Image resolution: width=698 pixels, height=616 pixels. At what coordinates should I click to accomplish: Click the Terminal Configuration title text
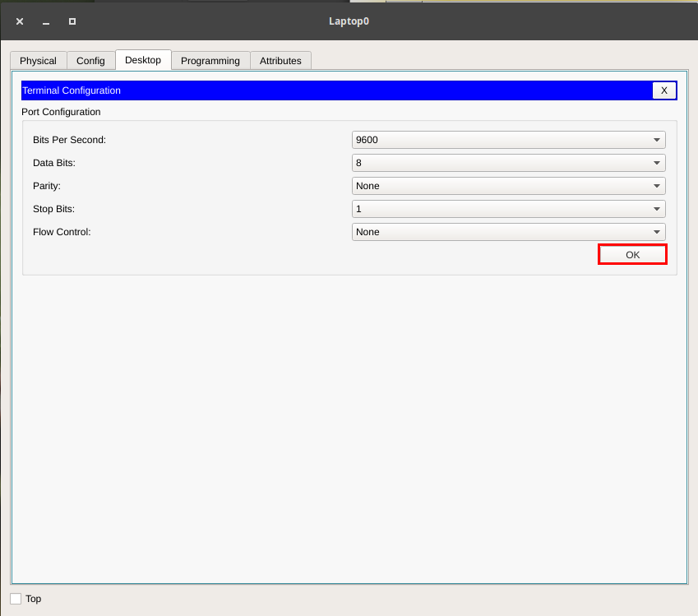click(72, 90)
